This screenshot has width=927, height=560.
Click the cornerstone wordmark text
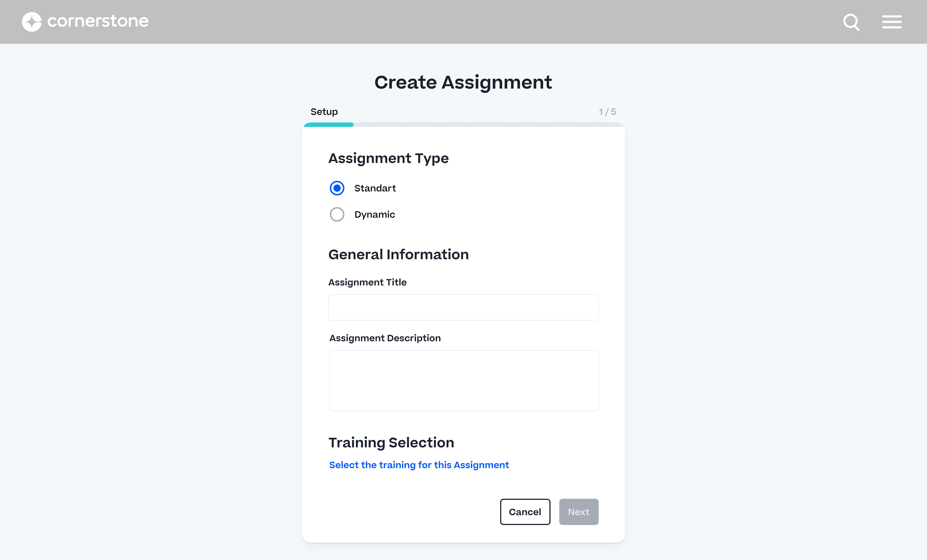(x=98, y=21)
